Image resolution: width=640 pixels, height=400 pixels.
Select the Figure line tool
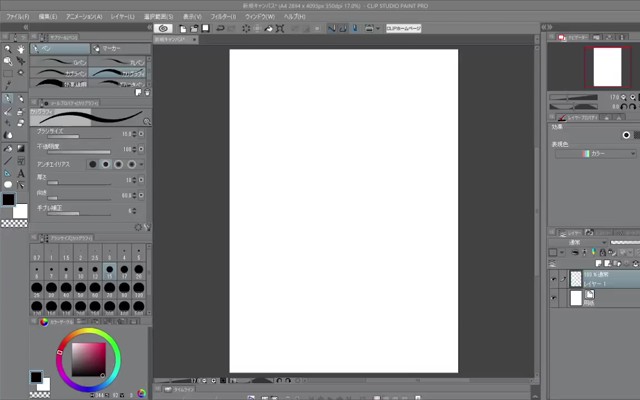pyautogui.click(x=8, y=161)
